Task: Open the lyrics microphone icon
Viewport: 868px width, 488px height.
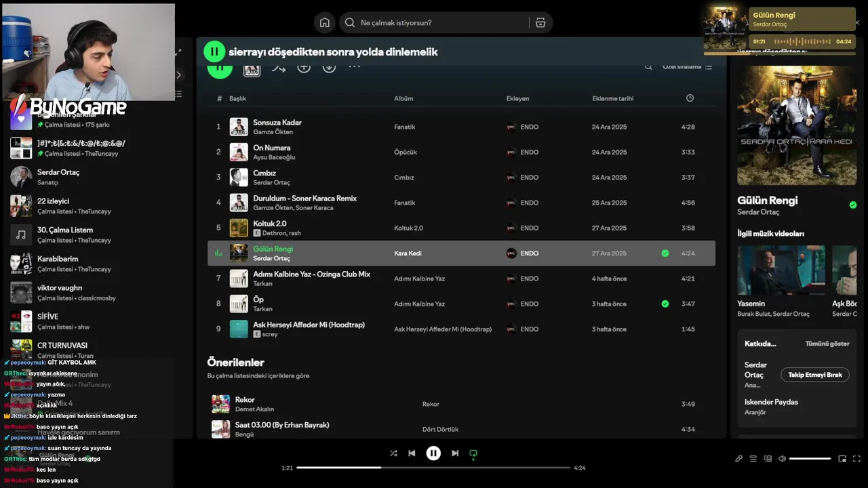Action: pos(738,459)
